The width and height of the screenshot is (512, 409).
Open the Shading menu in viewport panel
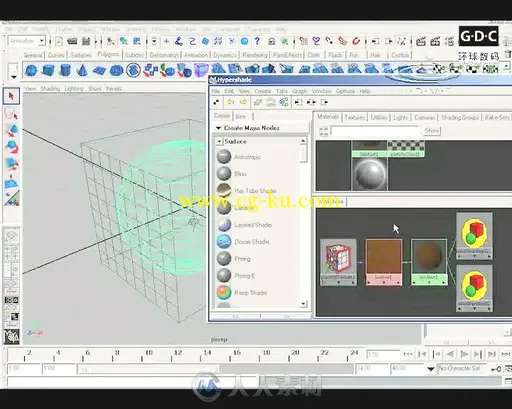pyautogui.click(x=50, y=89)
